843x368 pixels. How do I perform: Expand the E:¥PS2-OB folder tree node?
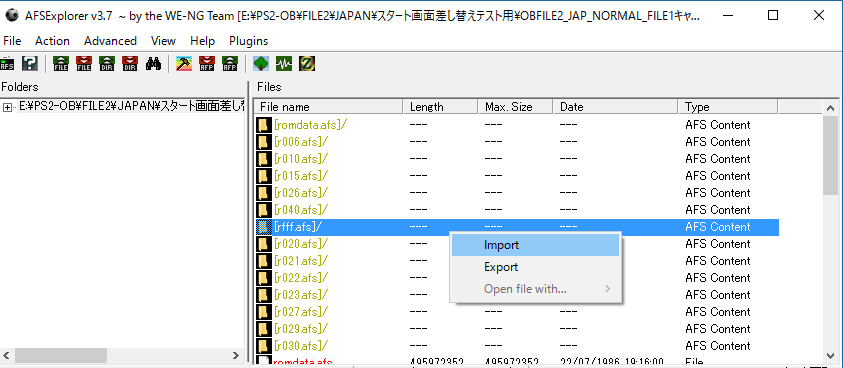pyautogui.click(x=8, y=107)
